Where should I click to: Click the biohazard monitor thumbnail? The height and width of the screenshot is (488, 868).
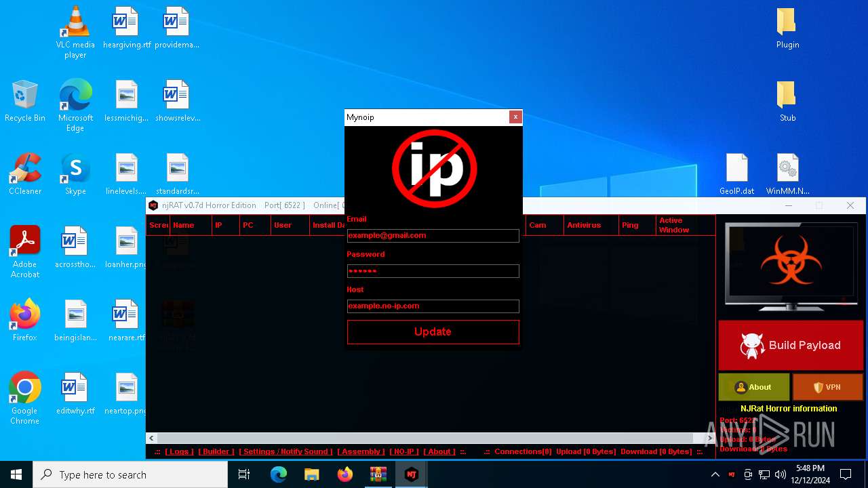tap(791, 266)
